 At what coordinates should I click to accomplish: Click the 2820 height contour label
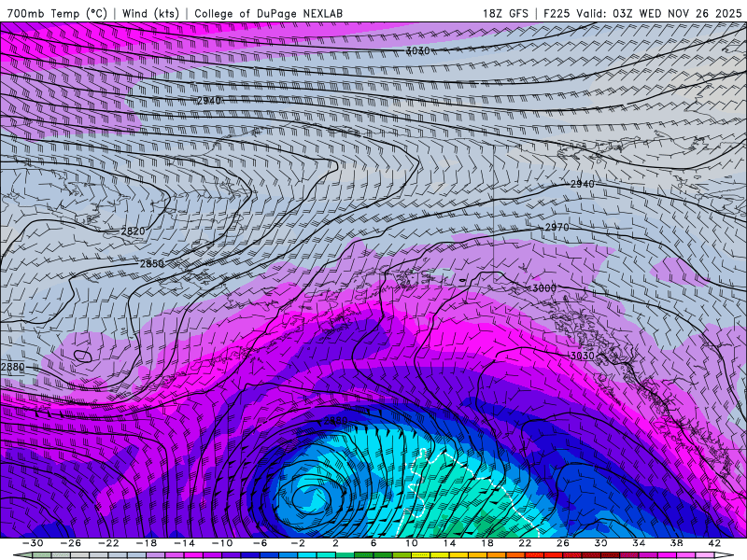pyautogui.click(x=133, y=231)
